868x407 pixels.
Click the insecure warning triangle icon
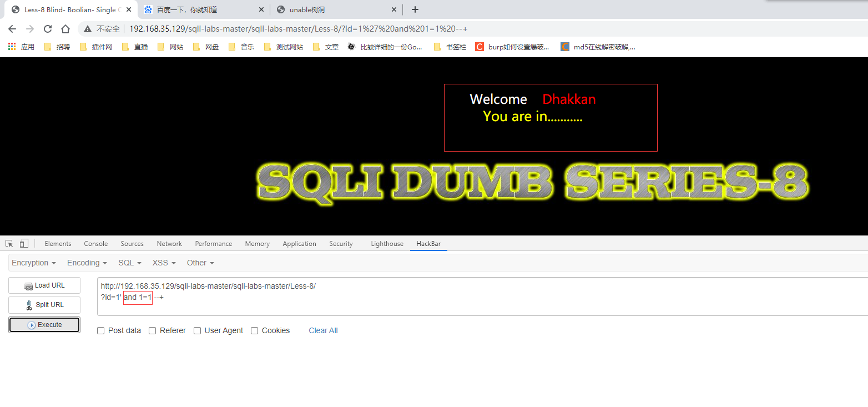pos(88,29)
